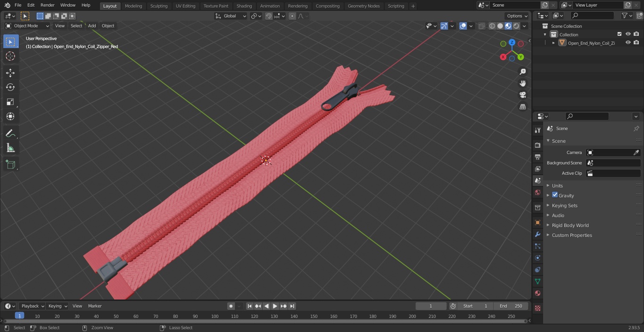Screen dimensions: 644x332
Task: Click the zoom viewport magnifier icon
Action: click(522, 72)
